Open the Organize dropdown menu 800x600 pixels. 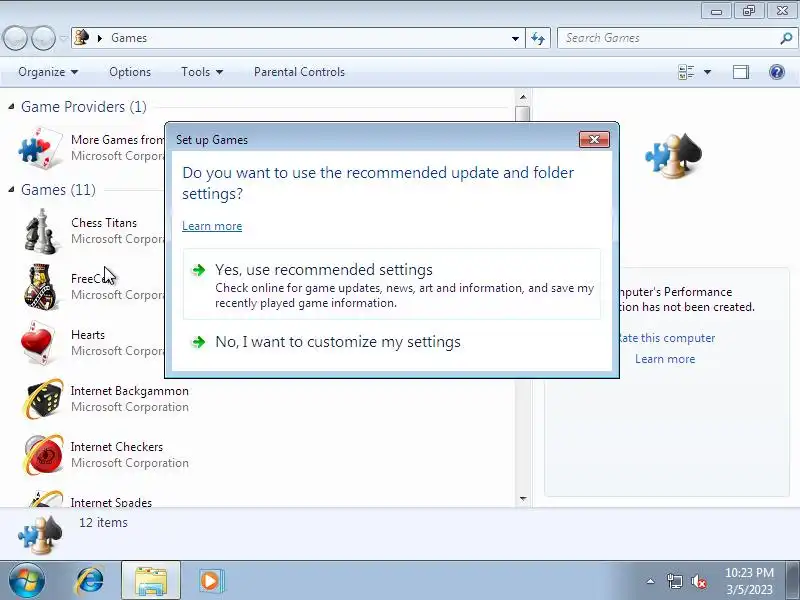coord(48,72)
